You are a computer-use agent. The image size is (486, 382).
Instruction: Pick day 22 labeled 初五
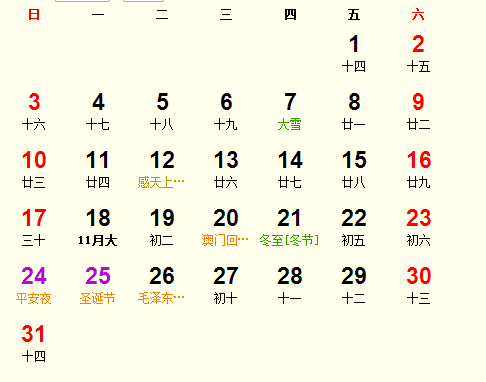pos(354,227)
